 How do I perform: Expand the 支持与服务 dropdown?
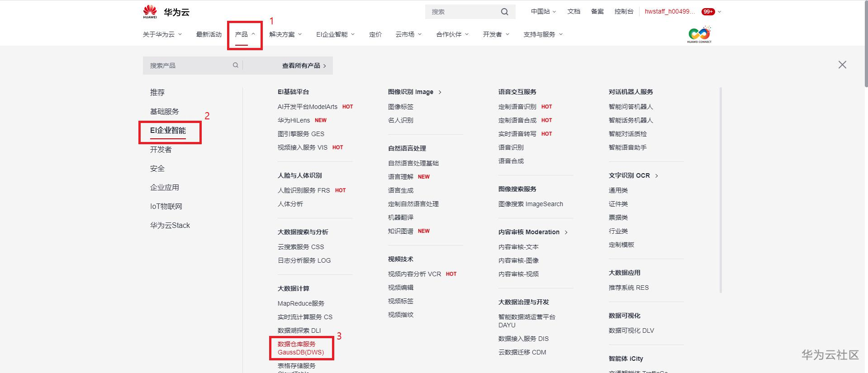coord(543,34)
